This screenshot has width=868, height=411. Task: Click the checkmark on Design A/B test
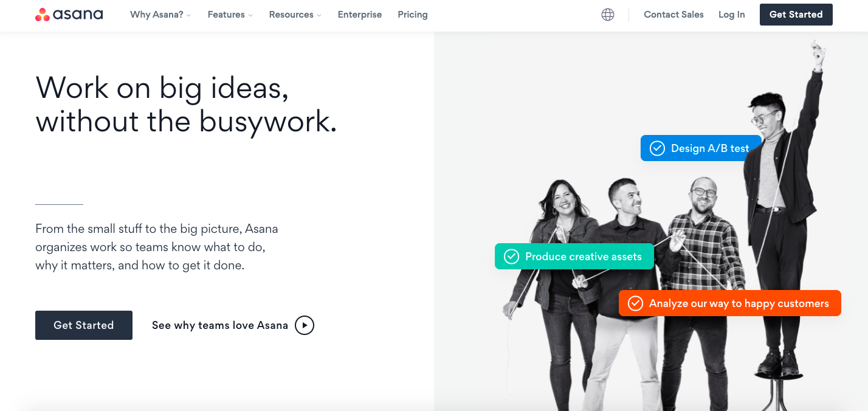point(657,148)
